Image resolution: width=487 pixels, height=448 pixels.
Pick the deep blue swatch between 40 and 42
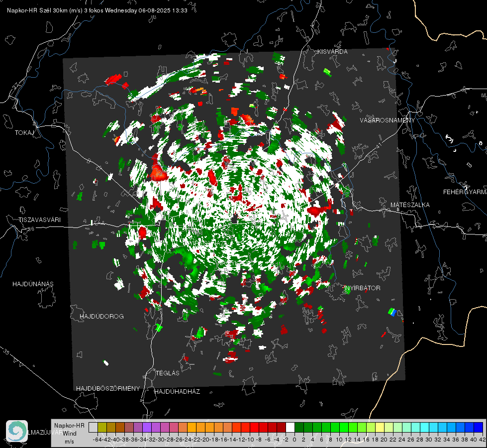[x=479, y=427]
